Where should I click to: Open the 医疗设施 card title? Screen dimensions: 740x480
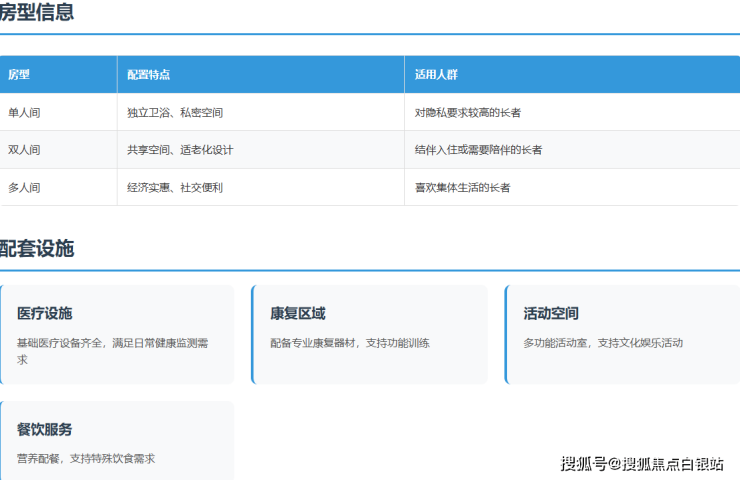(44, 313)
